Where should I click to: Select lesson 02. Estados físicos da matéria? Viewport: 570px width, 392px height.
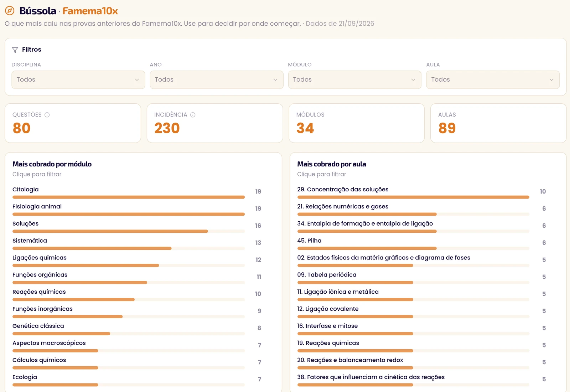tap(422, 261)
